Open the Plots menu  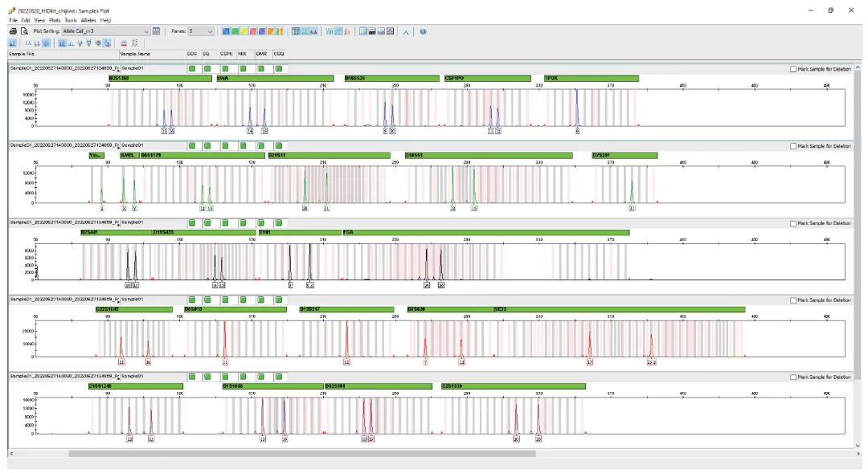pos(55,20)
